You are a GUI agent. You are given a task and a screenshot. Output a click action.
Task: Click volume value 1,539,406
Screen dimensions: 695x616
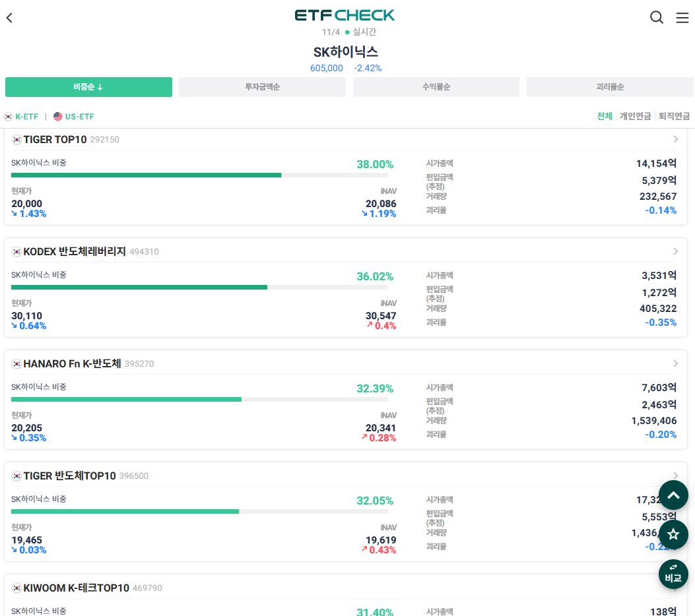(x=654, y=421)
